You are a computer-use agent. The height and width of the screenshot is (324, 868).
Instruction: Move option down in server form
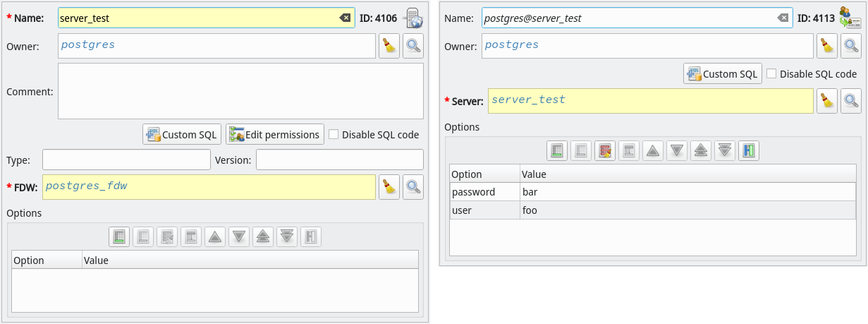click(239, 236)
